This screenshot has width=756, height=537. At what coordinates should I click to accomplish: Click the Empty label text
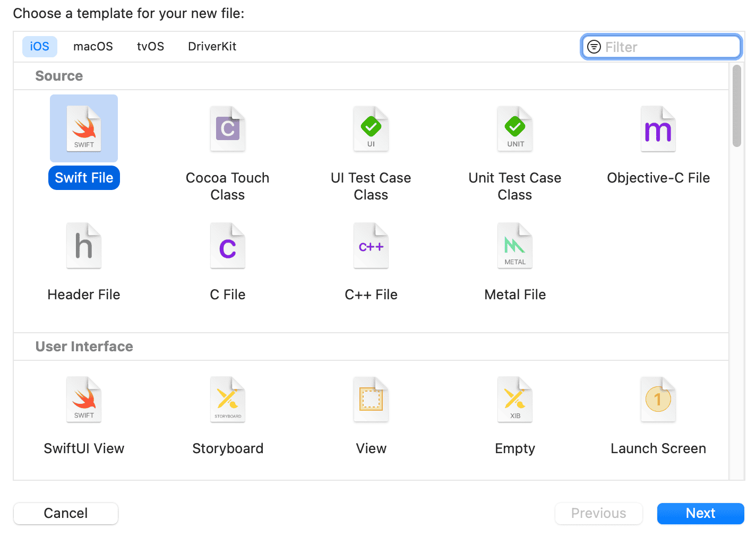pyautogui.click(x=515, y=448)
